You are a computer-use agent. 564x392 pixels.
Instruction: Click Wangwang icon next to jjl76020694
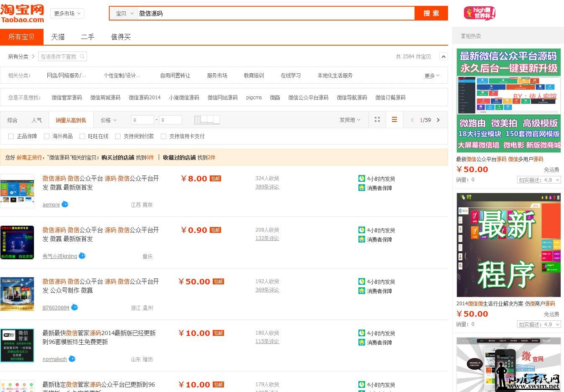[75, 307]
